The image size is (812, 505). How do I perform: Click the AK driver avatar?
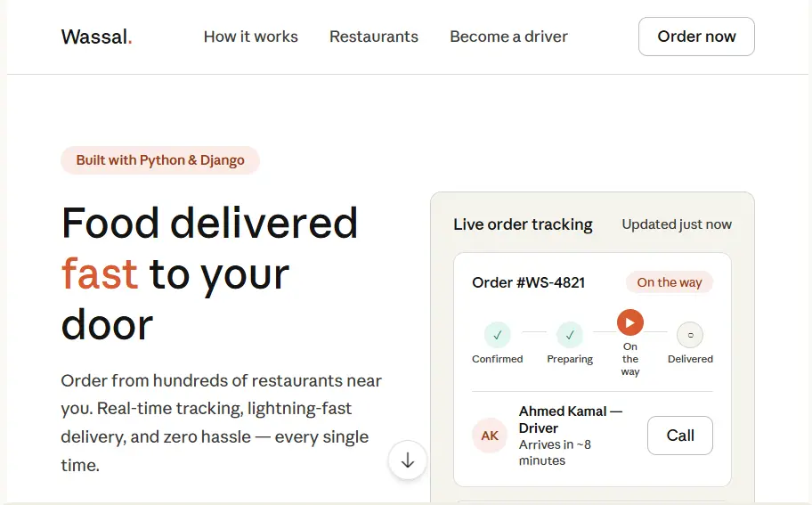(490, 436)
